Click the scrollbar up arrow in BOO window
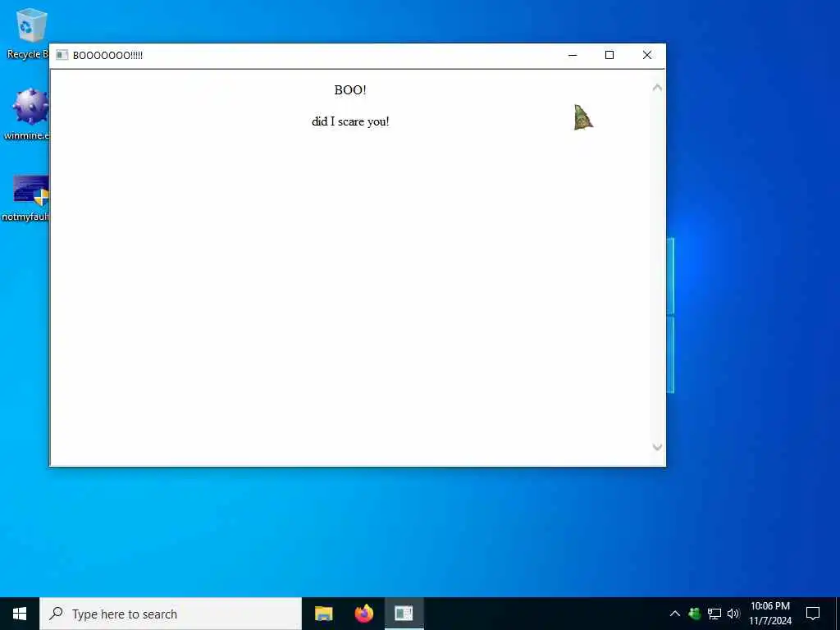 [x=657, y=87]
